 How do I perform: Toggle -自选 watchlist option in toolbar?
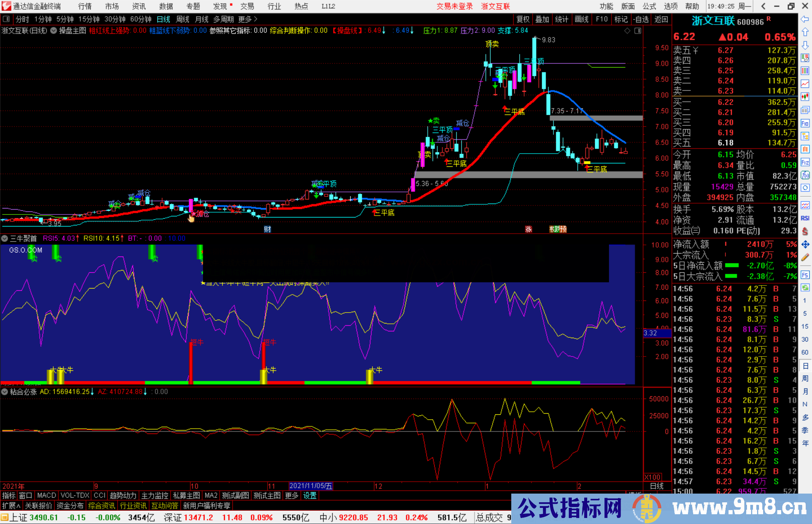click(642, 19)
